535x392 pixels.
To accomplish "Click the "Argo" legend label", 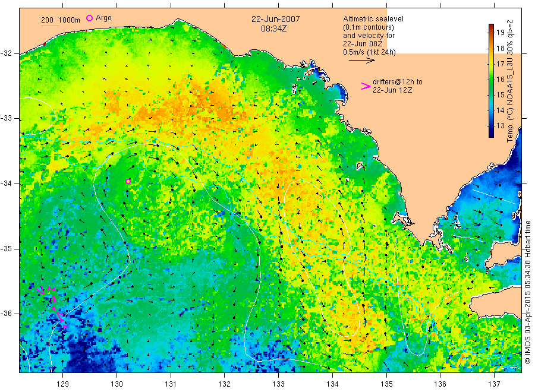I will click(103, 18).
